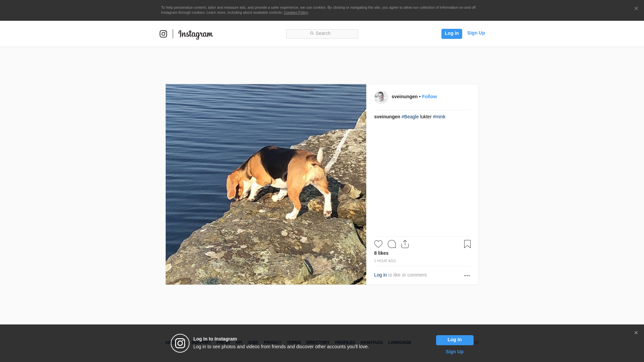The height and width of the screenshot is (362, 644).
Task: Click the 1 hour ago timestamp
Action: (x=385, y=261)
